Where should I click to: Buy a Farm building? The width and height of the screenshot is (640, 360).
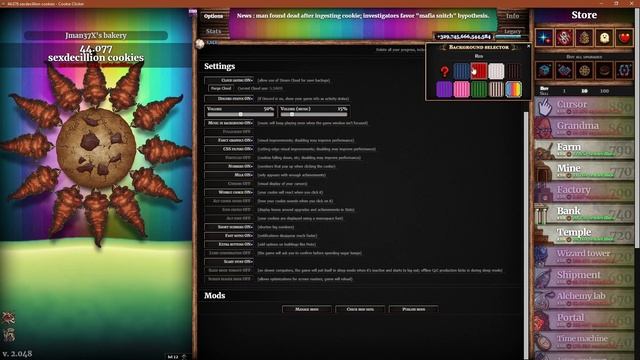(x=584, y=150)
